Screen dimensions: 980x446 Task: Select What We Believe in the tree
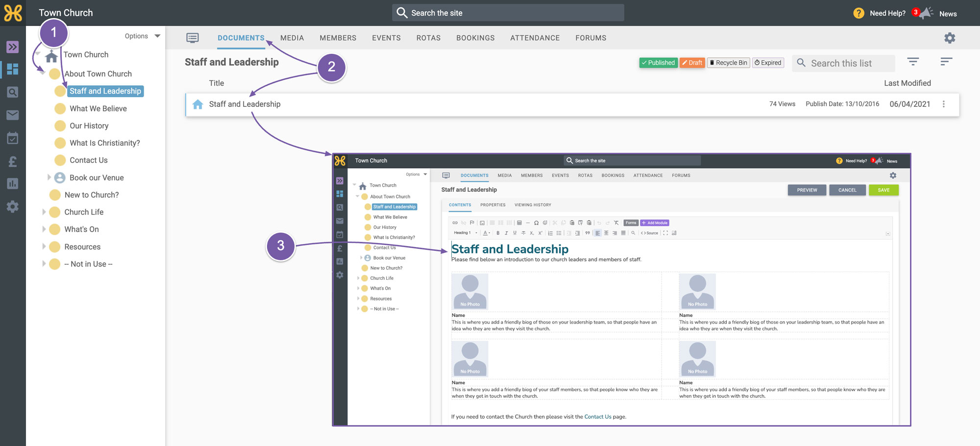[98, 108]
